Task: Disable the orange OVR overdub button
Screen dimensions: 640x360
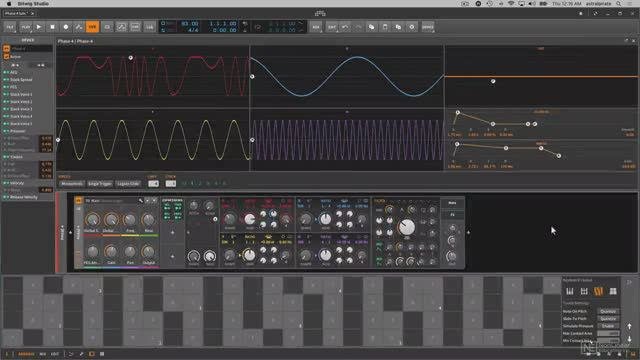Action: [92, 27]
